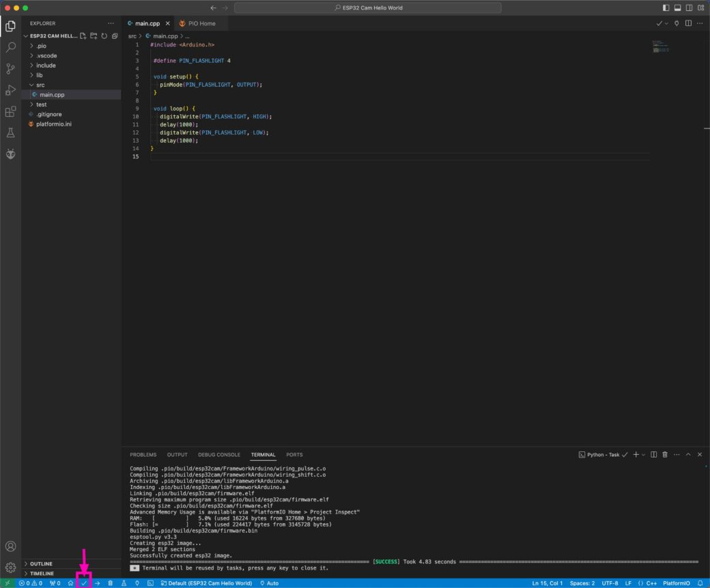The width and height of the screenshot is (710, 588).
Task: Open the Source Control view
Action: pyautogui.click(x=10, y=69)
